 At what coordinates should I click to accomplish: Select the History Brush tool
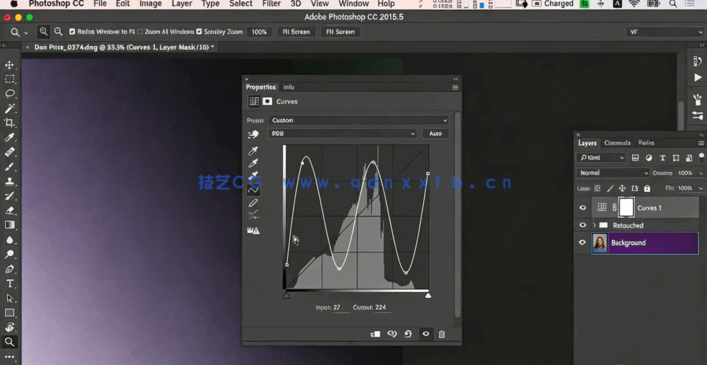point(9,196)
